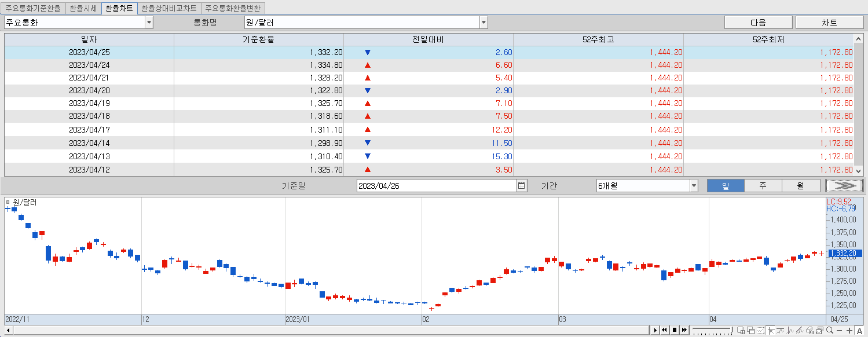
Task: Open the calendar picker for 기준일
Action: (522, 185)
